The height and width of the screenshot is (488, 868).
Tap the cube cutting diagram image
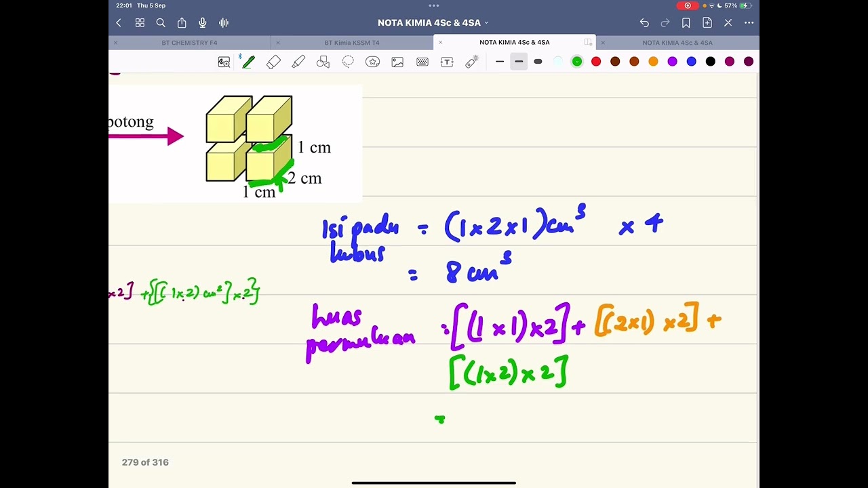click(x=235, y=144)
